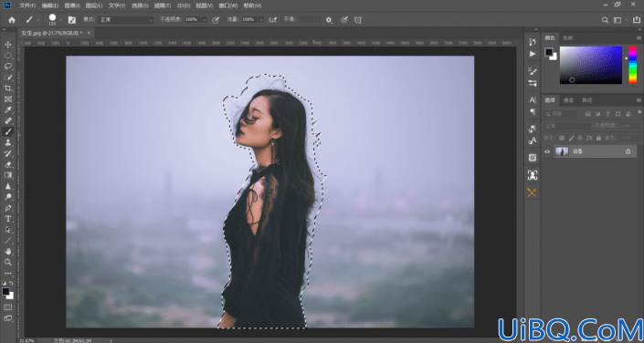644x343 pixels.
Task: Open the Brush Settings panel icon
Action: pos(533,71)
